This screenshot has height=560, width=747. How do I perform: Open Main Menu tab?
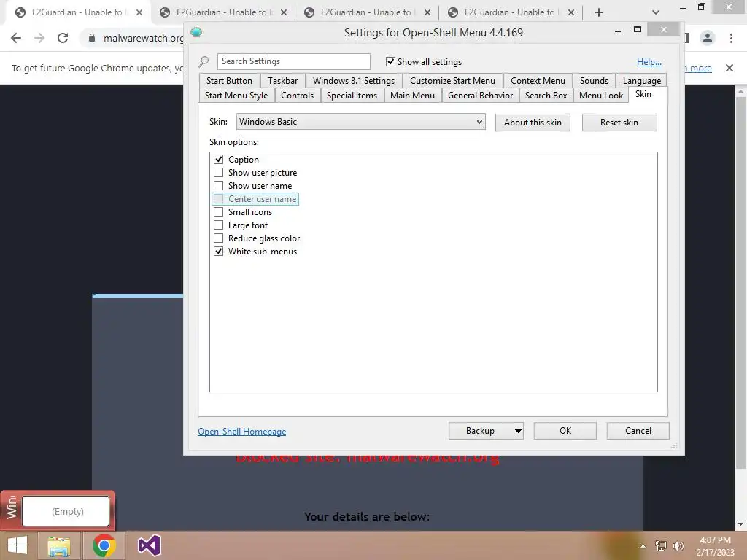[412, 96]
